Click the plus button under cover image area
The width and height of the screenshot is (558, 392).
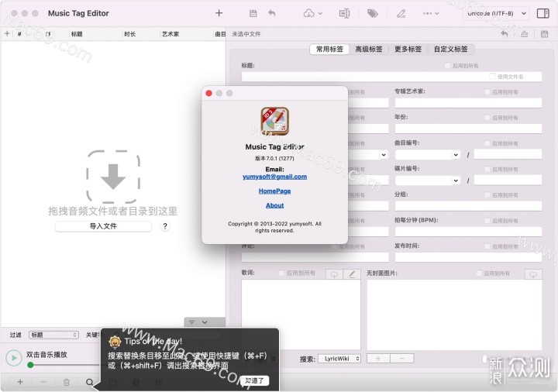coord(378,358)
